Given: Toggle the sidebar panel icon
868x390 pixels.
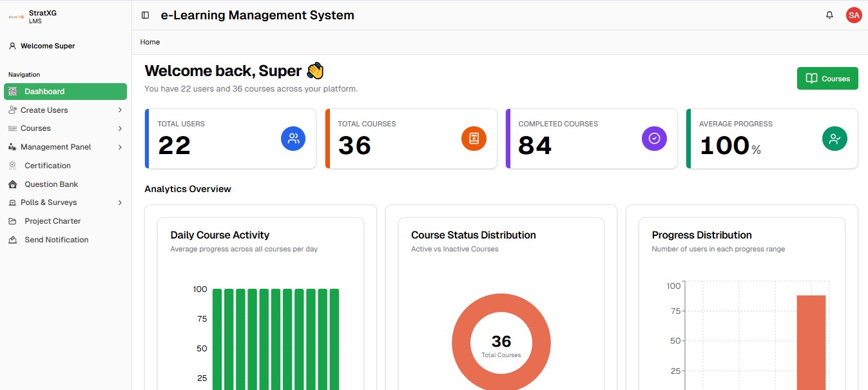Looking at the screenshot, I should pyautogui.click(x=145, y=15).
